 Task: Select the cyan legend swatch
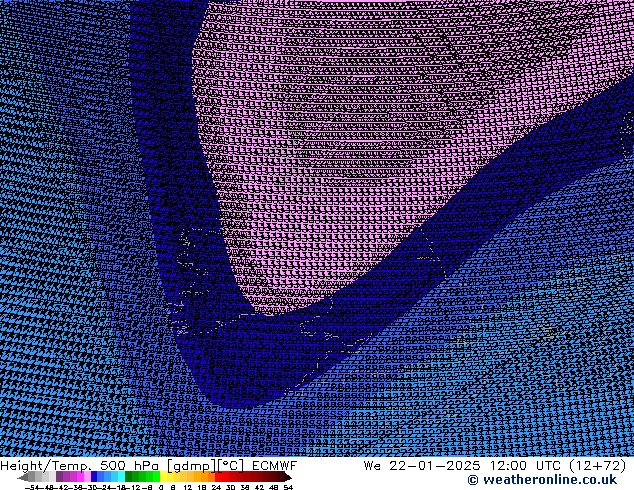click(x=121, y=477)
